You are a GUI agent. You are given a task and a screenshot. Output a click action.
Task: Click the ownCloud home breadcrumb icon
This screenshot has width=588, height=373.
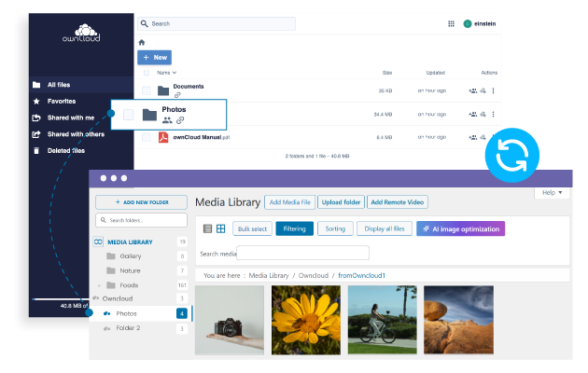point(142,42)
